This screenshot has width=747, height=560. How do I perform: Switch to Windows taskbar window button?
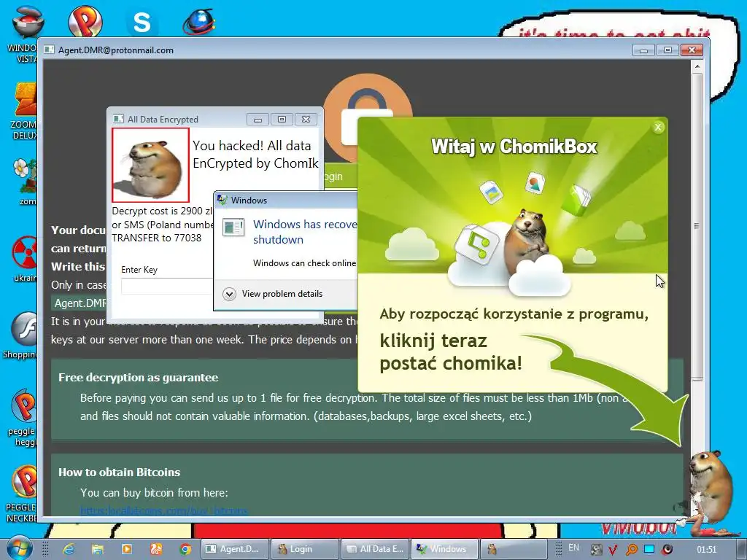445,549
